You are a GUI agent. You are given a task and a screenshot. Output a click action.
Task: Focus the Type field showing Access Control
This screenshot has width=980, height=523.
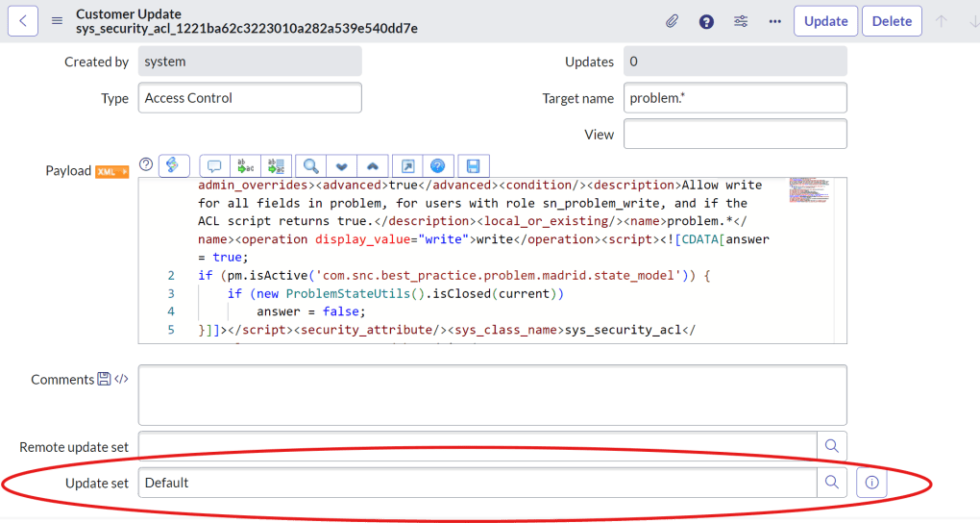coord(250,98)
